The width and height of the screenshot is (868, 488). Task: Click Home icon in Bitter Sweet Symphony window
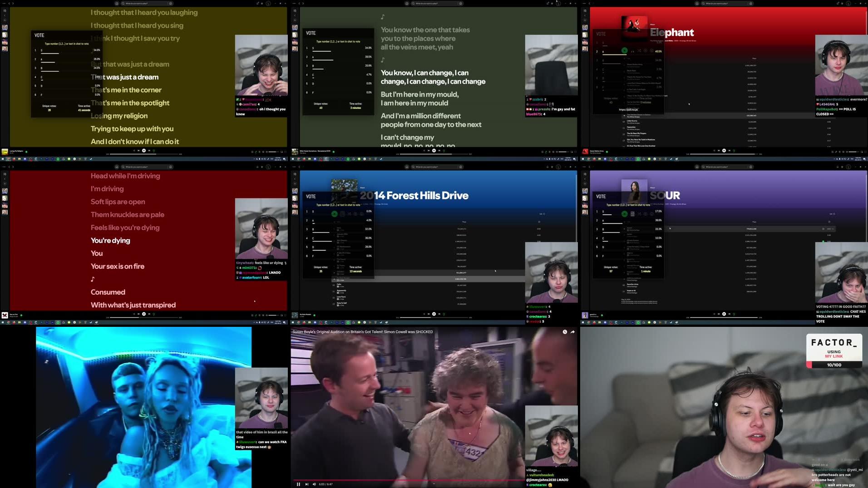coord(407,3)
